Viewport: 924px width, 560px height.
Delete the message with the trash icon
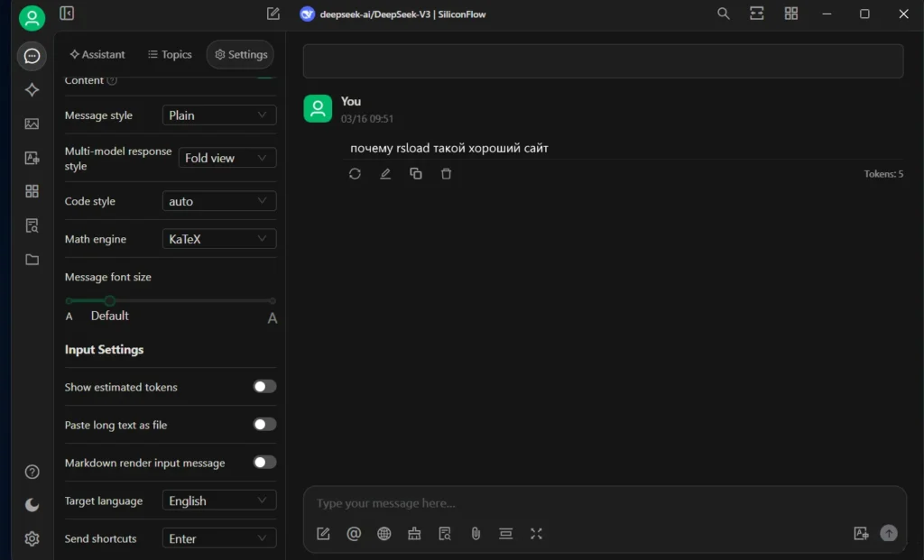tap(446, 174)
